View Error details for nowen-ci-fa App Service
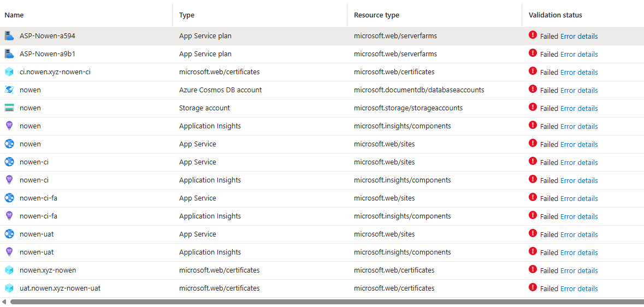The image size is (644, 307). click(x=579, y=198)
